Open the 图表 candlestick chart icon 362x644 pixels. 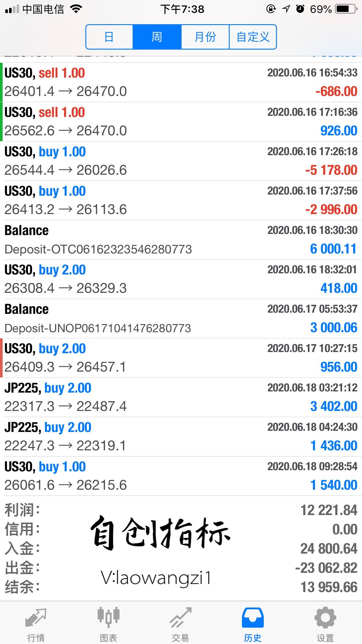tap(108, 618)
